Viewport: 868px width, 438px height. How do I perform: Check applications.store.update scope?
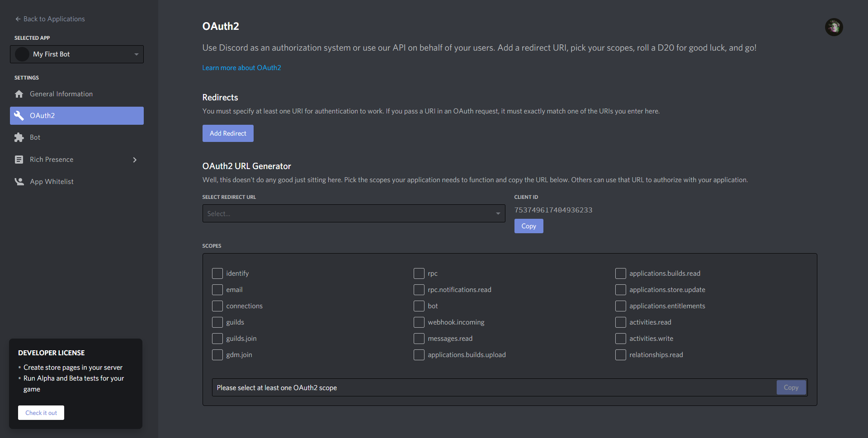pos(621,290)
